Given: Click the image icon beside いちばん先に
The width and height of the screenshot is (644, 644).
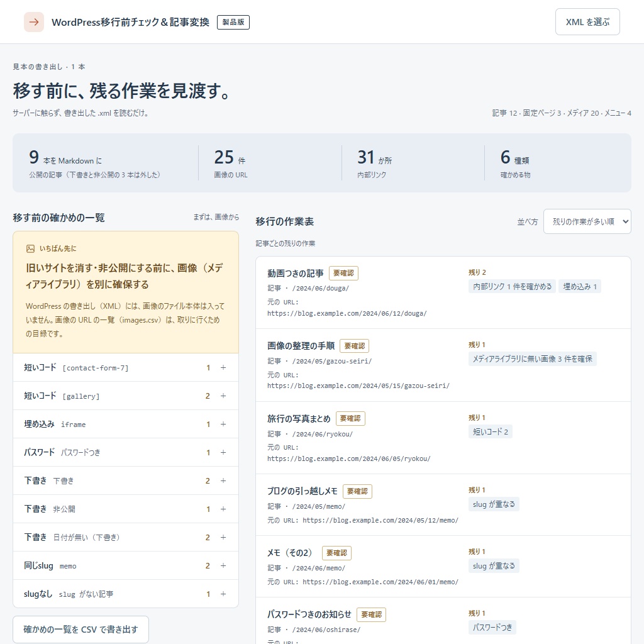Looking at the screenshot, I should point(30,248).
